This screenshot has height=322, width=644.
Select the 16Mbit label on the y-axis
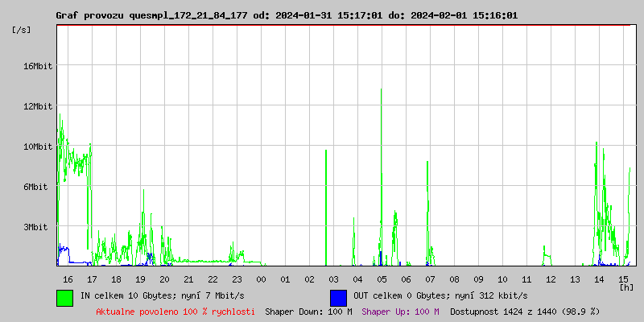tap(37, 66)
